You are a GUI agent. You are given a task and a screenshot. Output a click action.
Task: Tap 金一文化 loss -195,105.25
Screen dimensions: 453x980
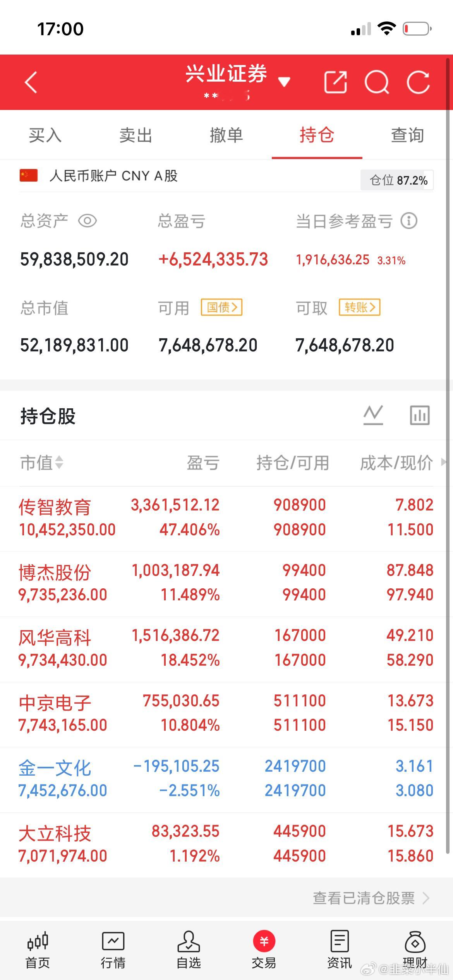coord(177,766)
